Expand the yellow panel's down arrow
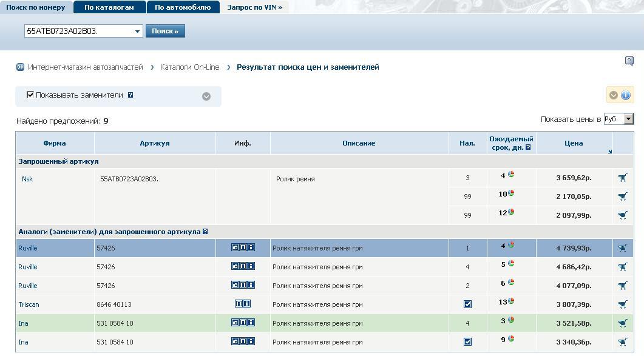The height and width of the screenshot is (356, 644). (614, 95)
